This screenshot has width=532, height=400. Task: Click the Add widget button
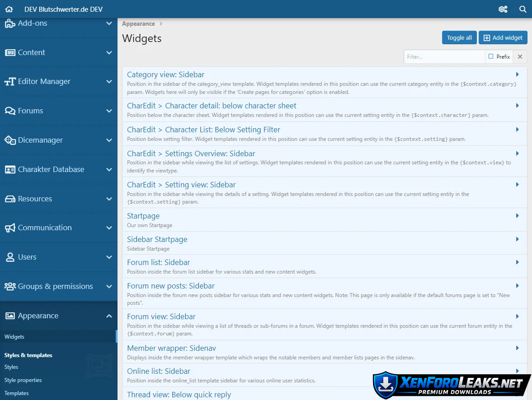click(x=503, y=38)
